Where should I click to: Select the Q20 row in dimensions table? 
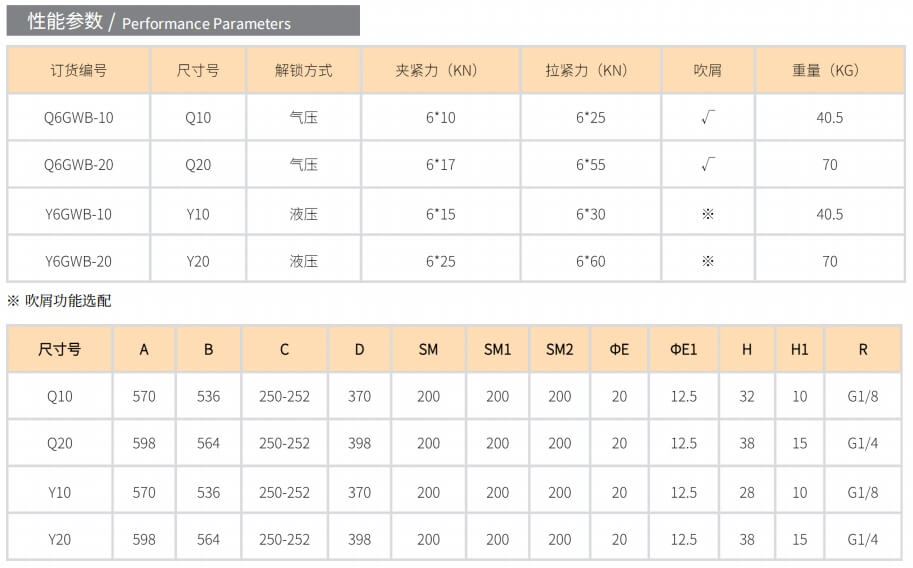coord(454,443)
